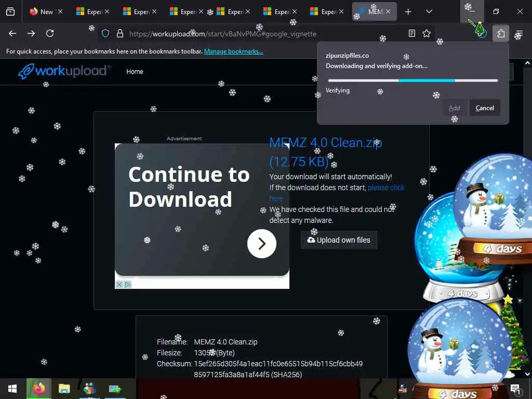Open the Extensions puzzle-piece panel

pyautogui.click(x=501, y=33)
